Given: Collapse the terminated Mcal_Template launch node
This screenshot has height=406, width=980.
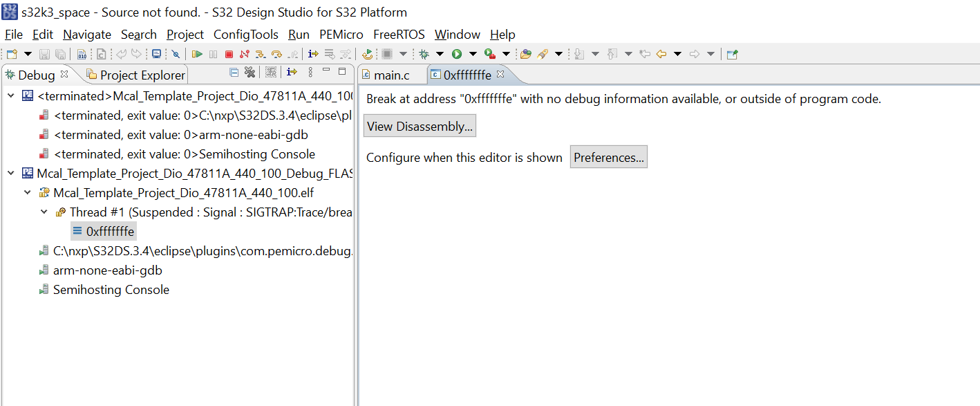Looking at the screenshot, I should pyautogui.click(x=12, y=95).
